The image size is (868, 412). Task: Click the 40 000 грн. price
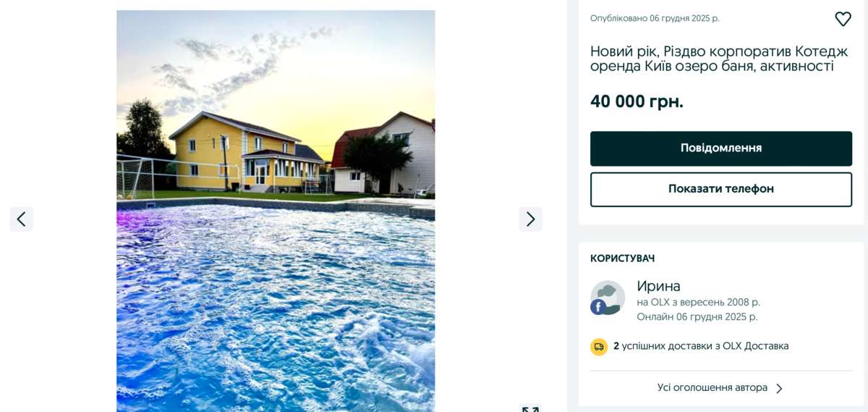(x=637, y=101)
